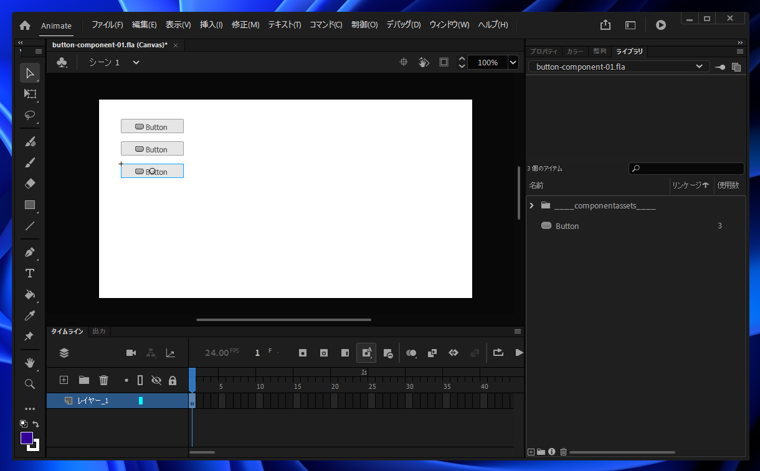The width and height of the screenshot is (760, 471).
Task: Click the New Folder icon in timeline
Action: [84, 380]
